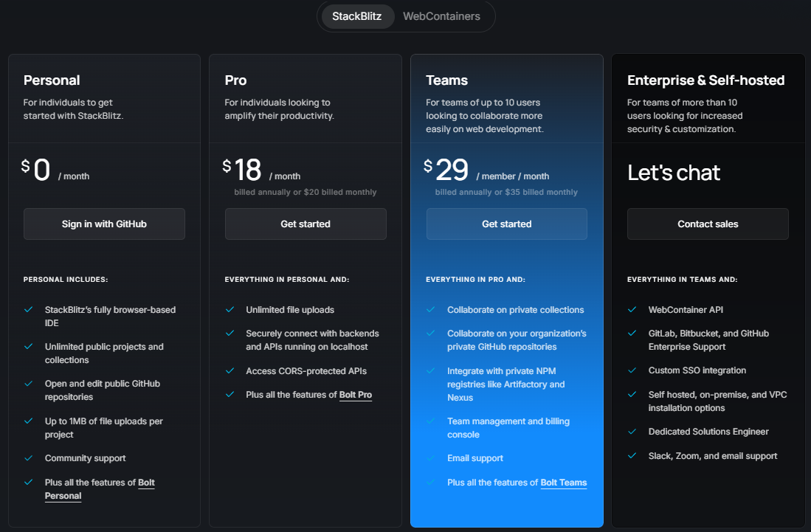Click the PERSONAL INCLUDES: label
Screen dimensions: 811x532
point(66,279)
